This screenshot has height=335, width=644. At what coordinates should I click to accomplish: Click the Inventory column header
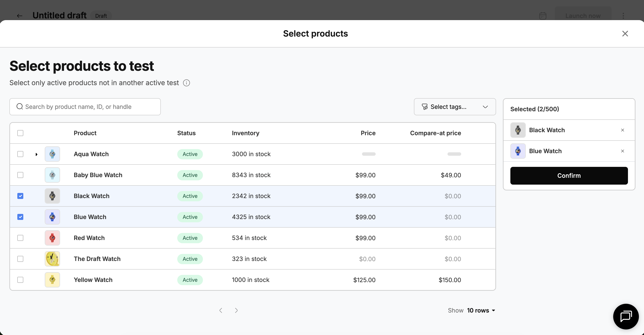coord(245,133)
